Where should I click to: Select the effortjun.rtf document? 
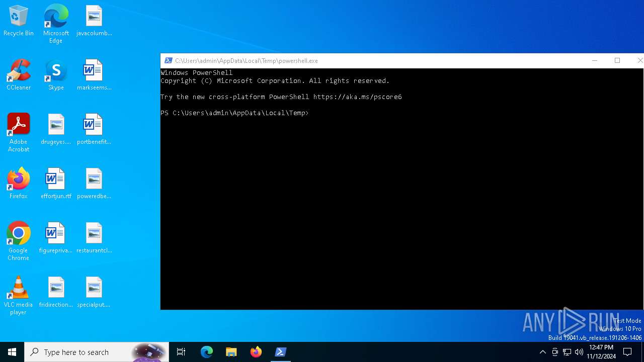click(x=56, y=184)
